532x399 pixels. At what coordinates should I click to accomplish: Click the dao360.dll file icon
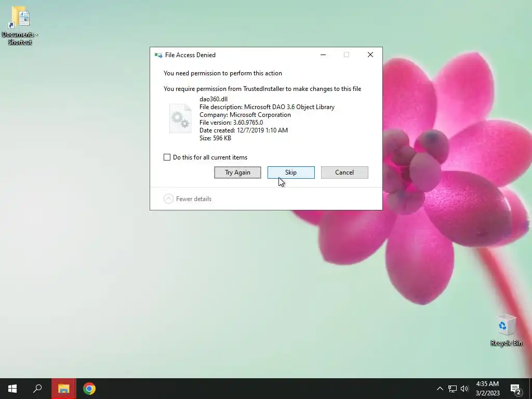tap(180, 118)
